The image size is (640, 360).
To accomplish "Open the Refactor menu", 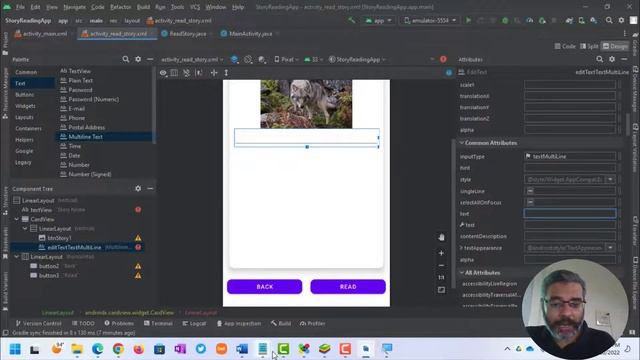I will [x=121, y=7].
